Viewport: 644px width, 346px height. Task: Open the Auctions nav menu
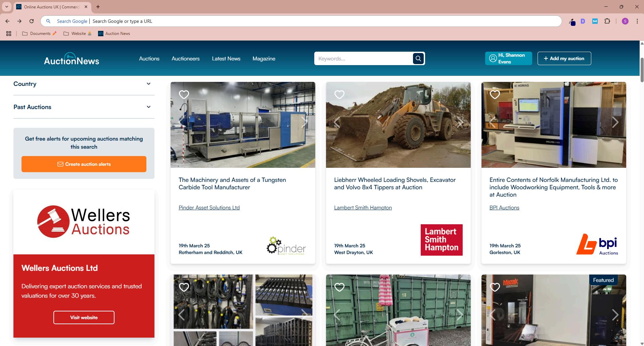149,59
